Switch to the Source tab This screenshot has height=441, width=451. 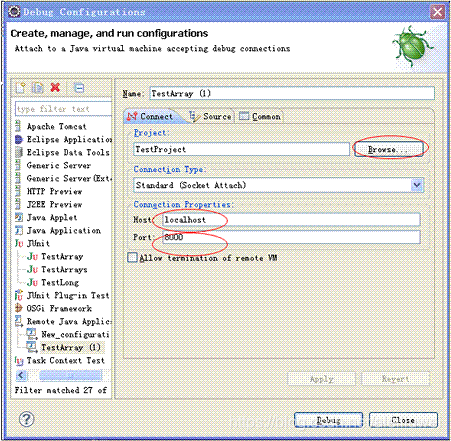click(210, 116)
